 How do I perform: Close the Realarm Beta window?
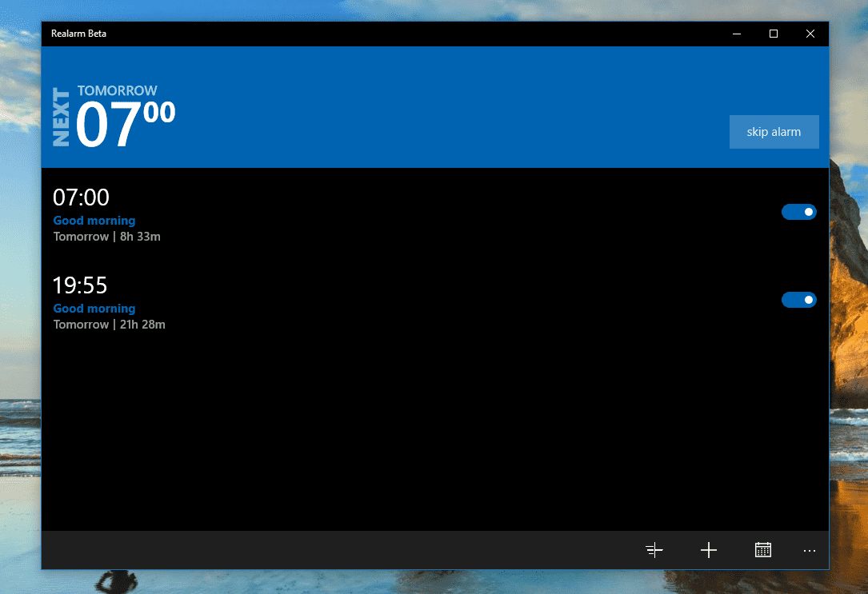tap(810, 34)
